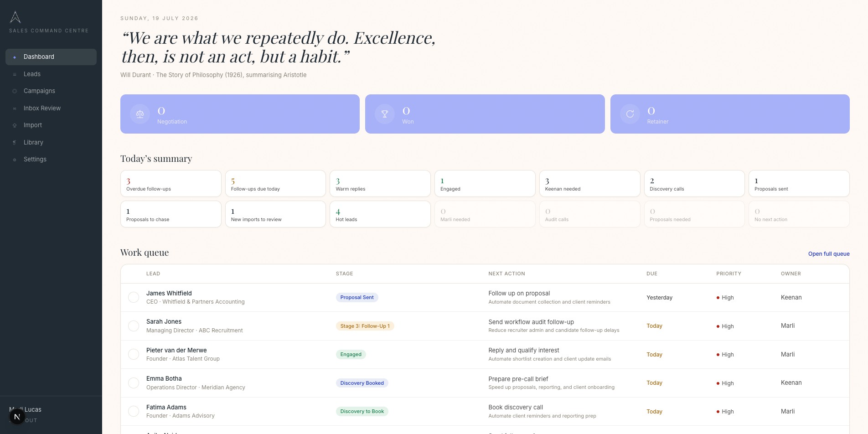
Task: Open the Overdue follow-ups summary card
Action: tap(171, 184)
